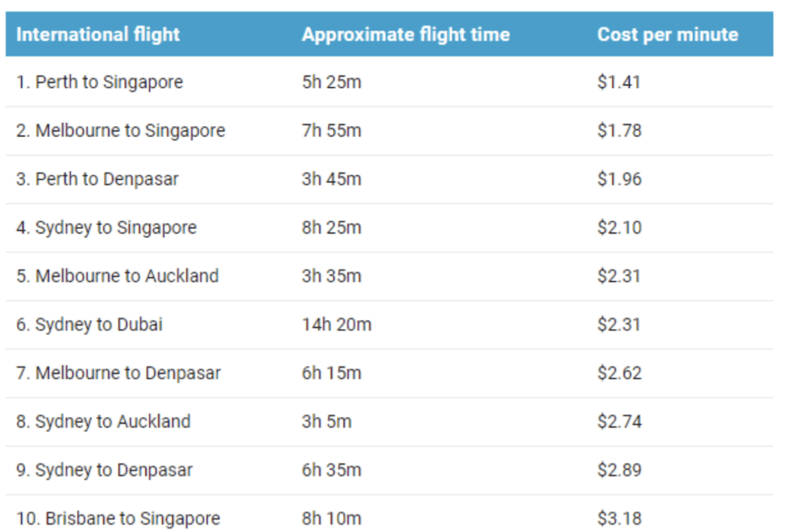Select the Sydney to Singapore route

[106, 227]
